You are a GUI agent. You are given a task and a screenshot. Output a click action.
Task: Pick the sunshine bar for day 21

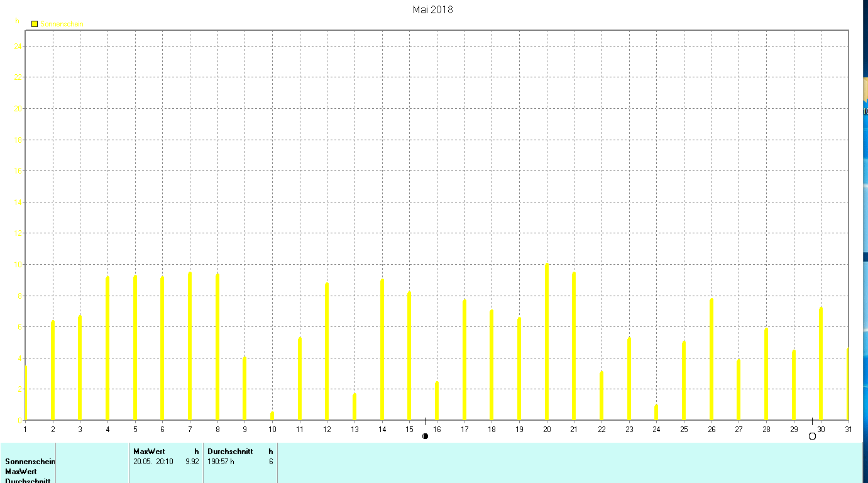tap(574, 346)
